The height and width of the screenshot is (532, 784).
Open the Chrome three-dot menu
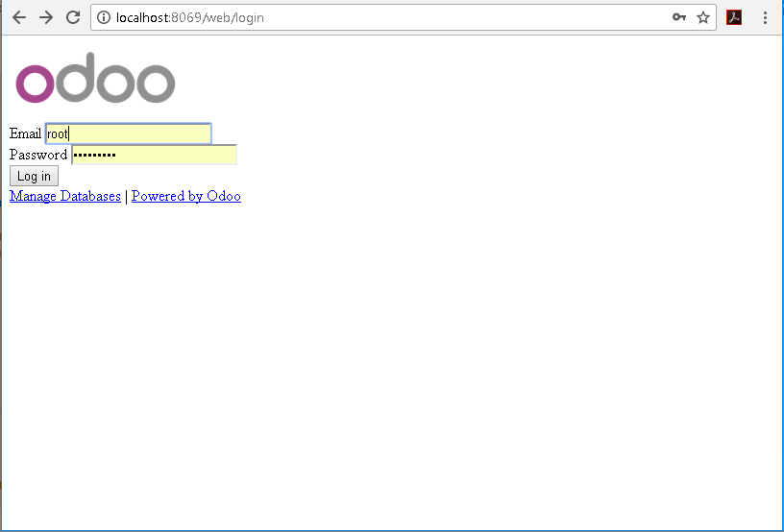point(765,17)
